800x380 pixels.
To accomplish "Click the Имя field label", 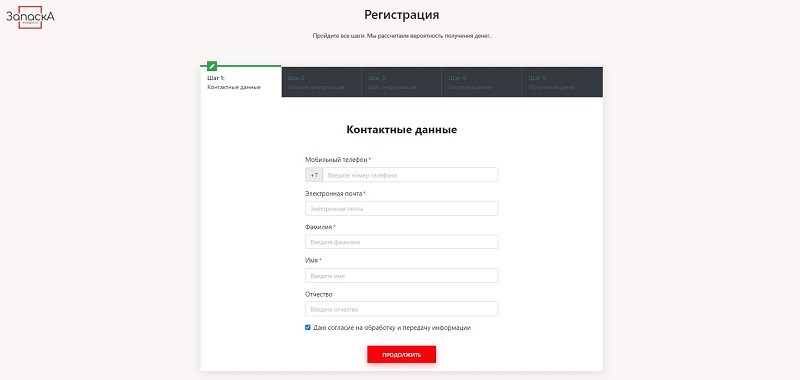I will click(x=312, y=261).
